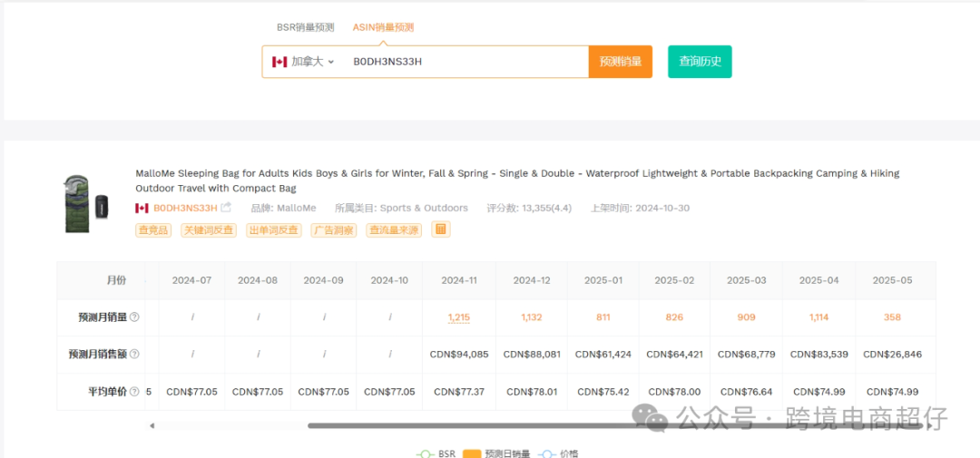The height and width of the screenshot is (458, 980).
Task: Select ASIN销量预测 tab
Action: tap(383, 27)
